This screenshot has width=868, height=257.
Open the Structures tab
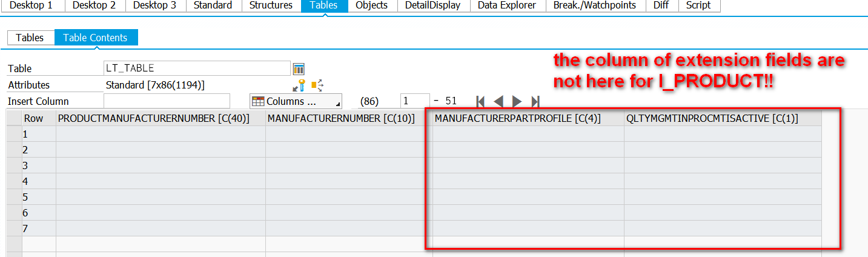coord(271,5)
